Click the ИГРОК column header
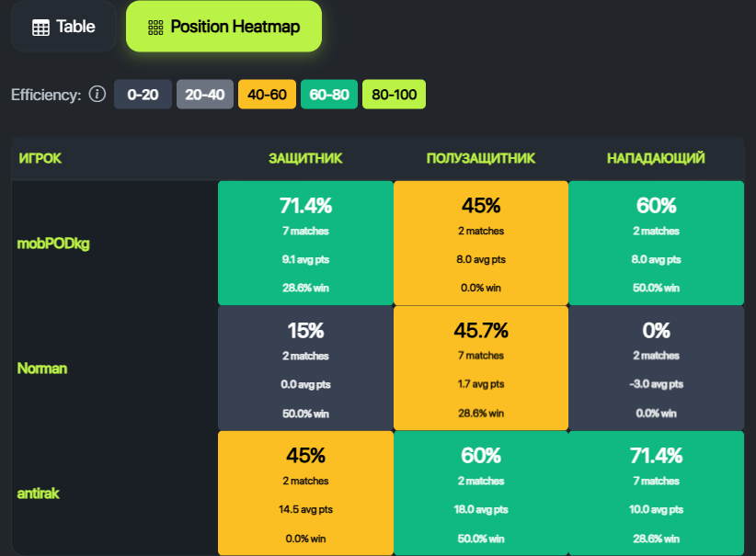 pyautogui.click(x=40, y=158)
